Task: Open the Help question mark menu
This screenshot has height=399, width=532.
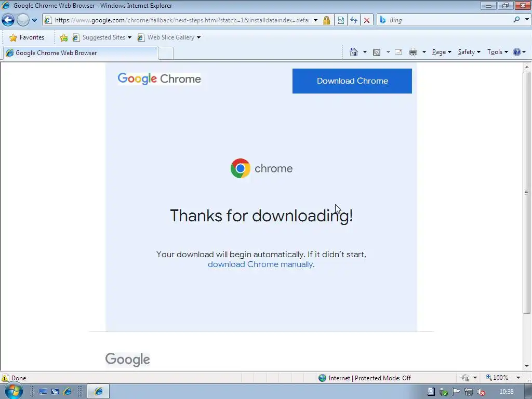Action: 519,52
